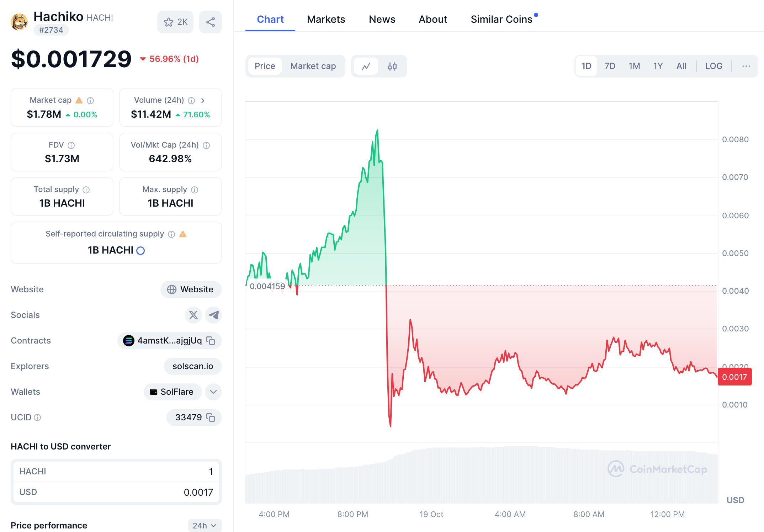The image size is (764, 532).
Task: Click the share icon button
Action: [211, 22]
